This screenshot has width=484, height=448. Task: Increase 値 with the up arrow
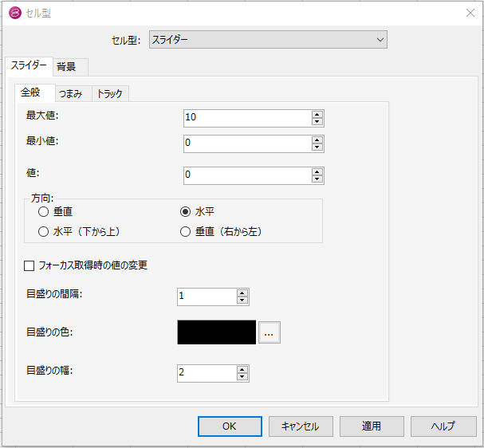coord(317,172)
